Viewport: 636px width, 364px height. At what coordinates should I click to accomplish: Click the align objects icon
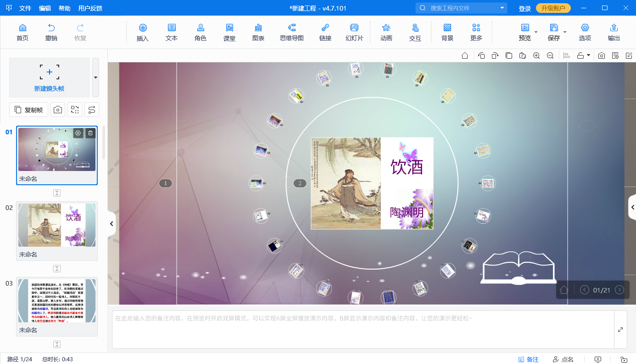567,55
